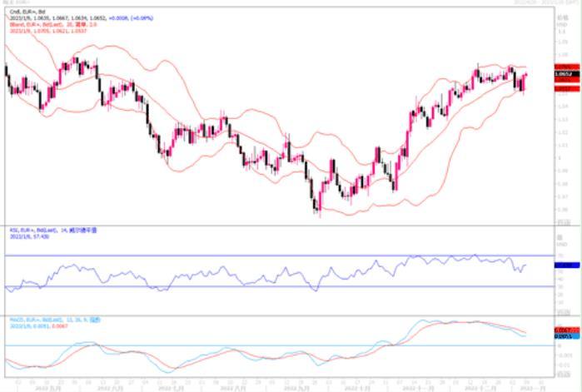This screenshot has width=582, height=392.
Task: Select the RSI lower threshold horizontal line
Action: click(250, 287)
